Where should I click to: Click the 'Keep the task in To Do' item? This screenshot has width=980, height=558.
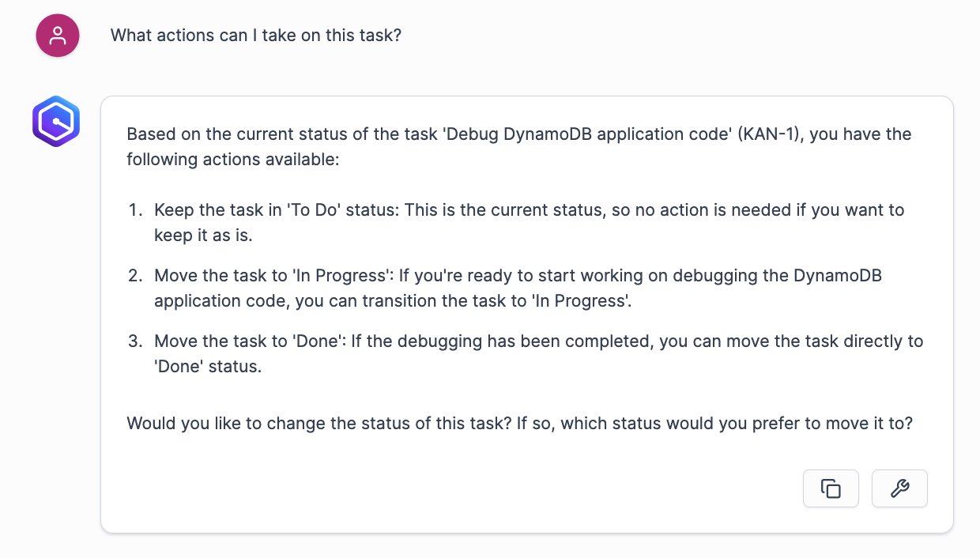tap(529, 223)
